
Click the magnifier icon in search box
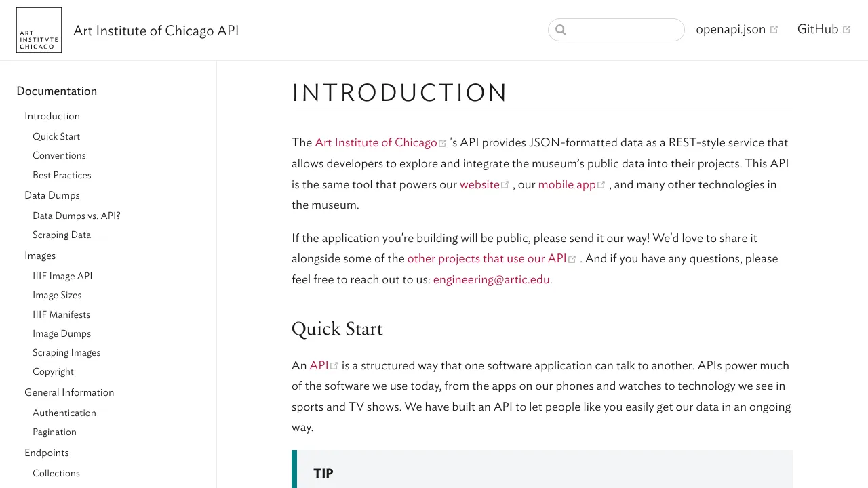(x=561, y=30)
